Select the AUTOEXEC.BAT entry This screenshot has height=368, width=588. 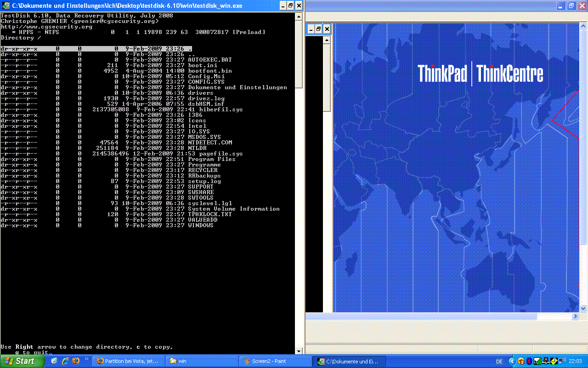tap(116, 60)
